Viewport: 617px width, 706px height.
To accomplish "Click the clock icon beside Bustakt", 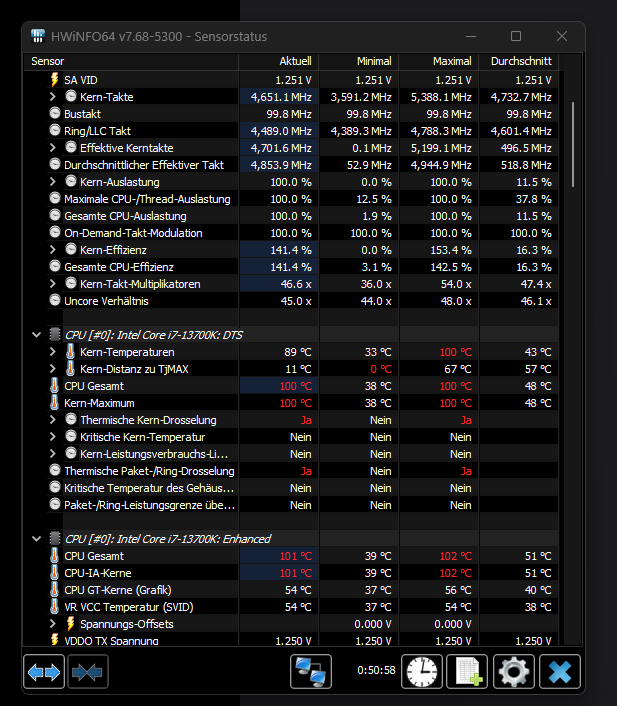I will click(x=54, y=113).
